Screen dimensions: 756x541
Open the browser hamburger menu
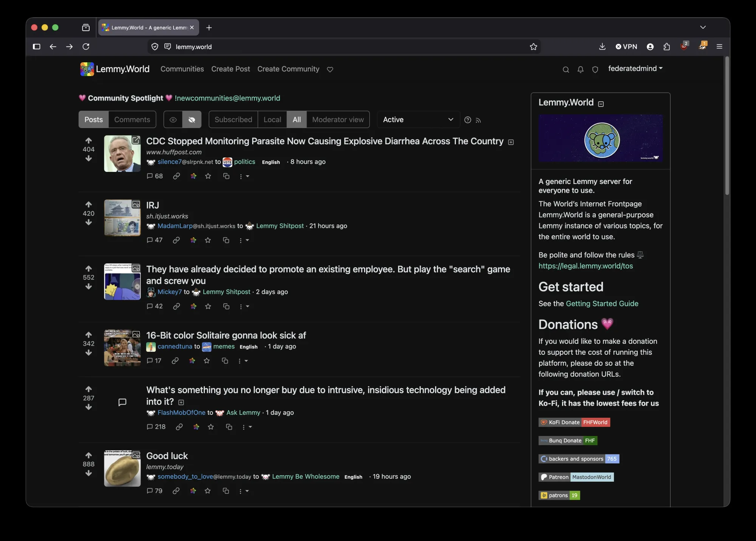pos(719,46)
